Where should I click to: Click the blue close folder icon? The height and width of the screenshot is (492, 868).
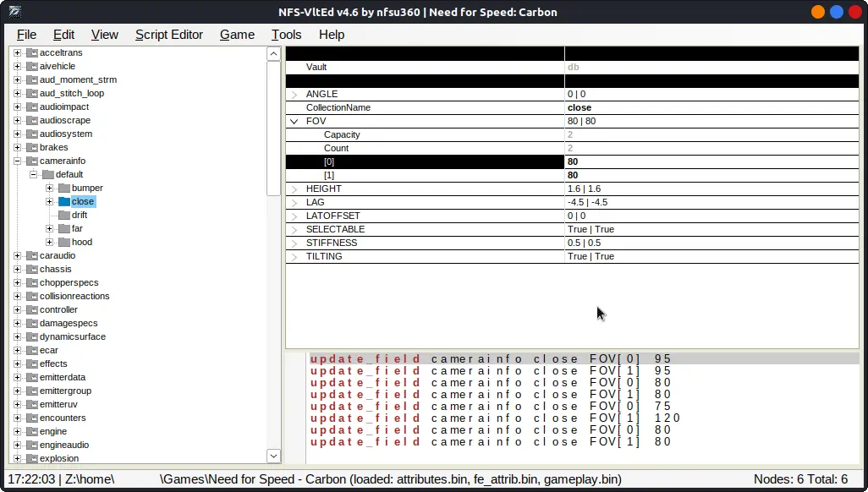(64, 201)
